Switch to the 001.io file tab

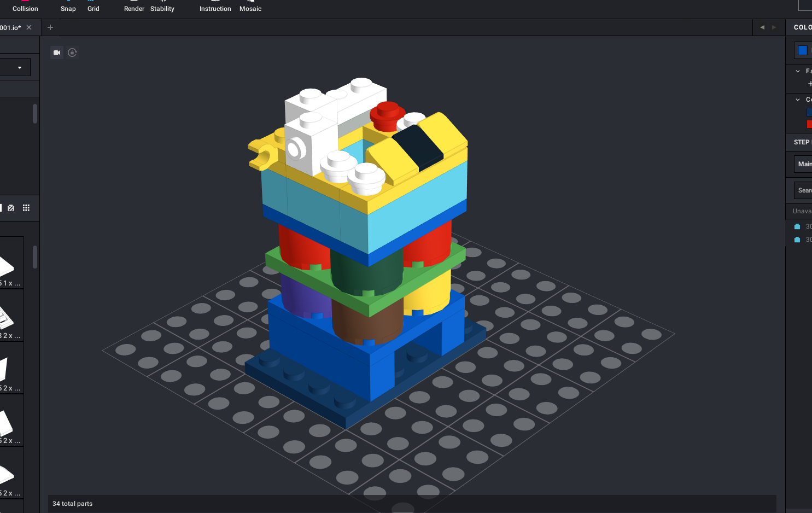click(x=11, y=27)
